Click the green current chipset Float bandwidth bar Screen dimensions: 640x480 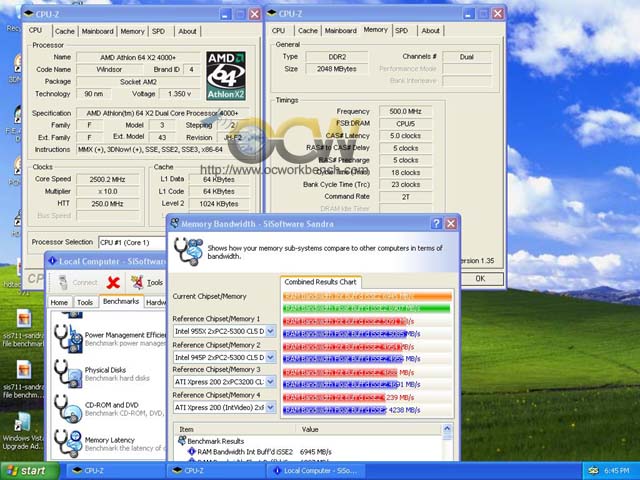pyautogui.click(x=367, y=308)
